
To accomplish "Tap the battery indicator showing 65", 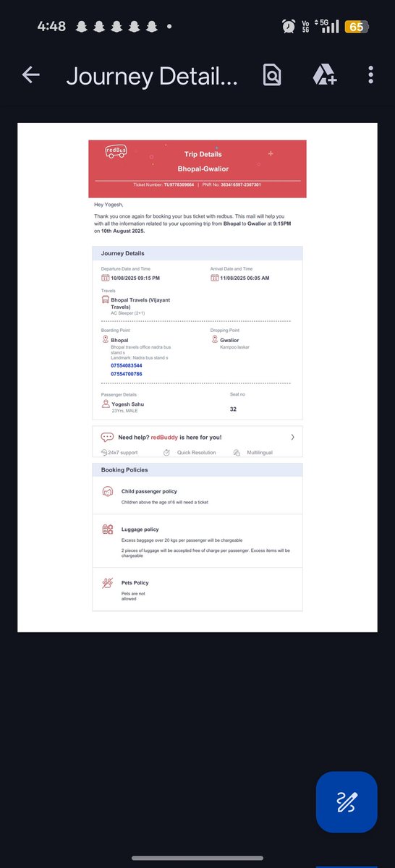I will pyautogui.click(x=356, y=26).
